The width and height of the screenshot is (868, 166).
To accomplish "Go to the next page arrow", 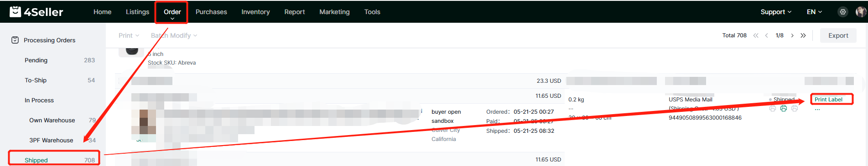I will coord(792,35).
